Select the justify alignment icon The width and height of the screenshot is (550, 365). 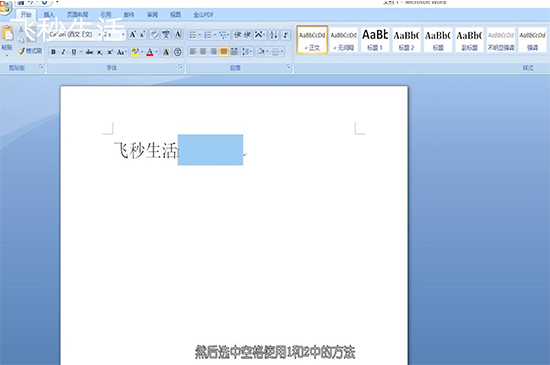[223, 52]
